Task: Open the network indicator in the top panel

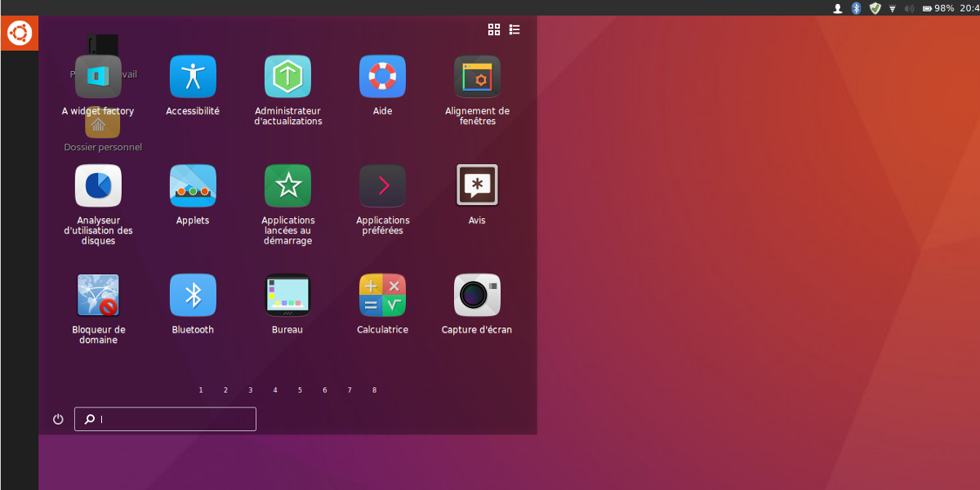Action: click(893, 8)
